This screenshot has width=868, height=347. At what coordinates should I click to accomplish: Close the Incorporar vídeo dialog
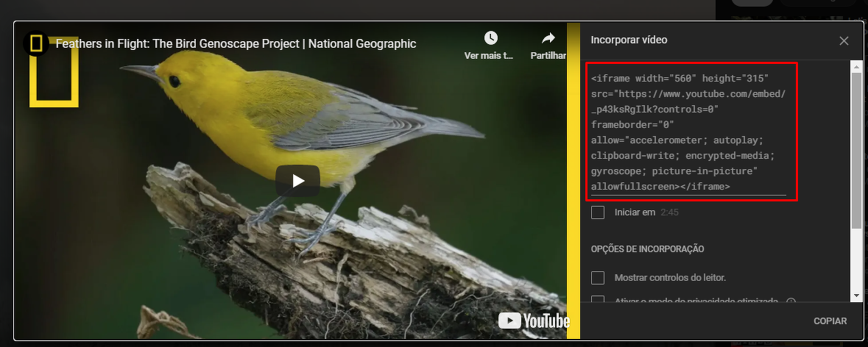[844, 40]
